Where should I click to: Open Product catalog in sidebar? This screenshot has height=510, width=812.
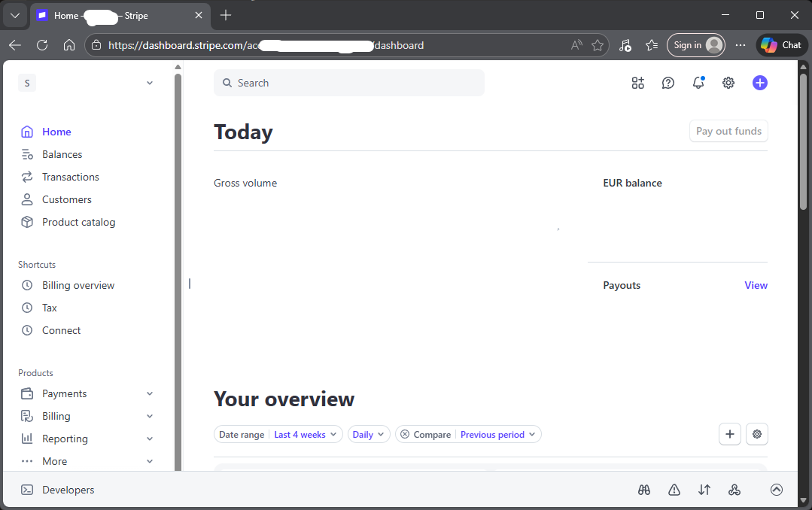pyautogui.click(x=78, y=222)
